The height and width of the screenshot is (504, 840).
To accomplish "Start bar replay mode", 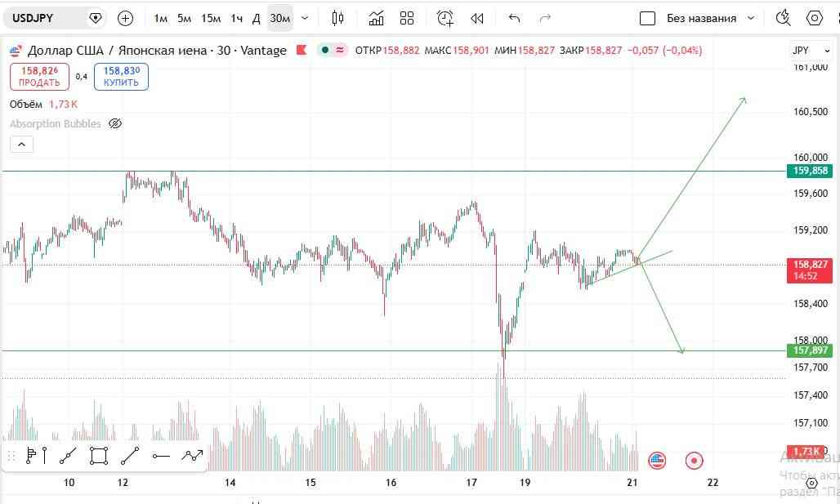I will tap(476, 18).
